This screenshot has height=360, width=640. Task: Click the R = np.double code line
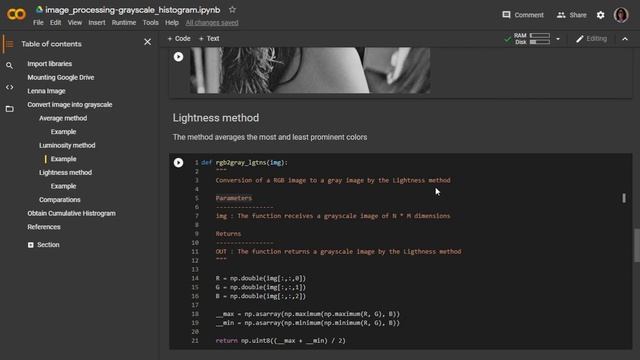260,278
